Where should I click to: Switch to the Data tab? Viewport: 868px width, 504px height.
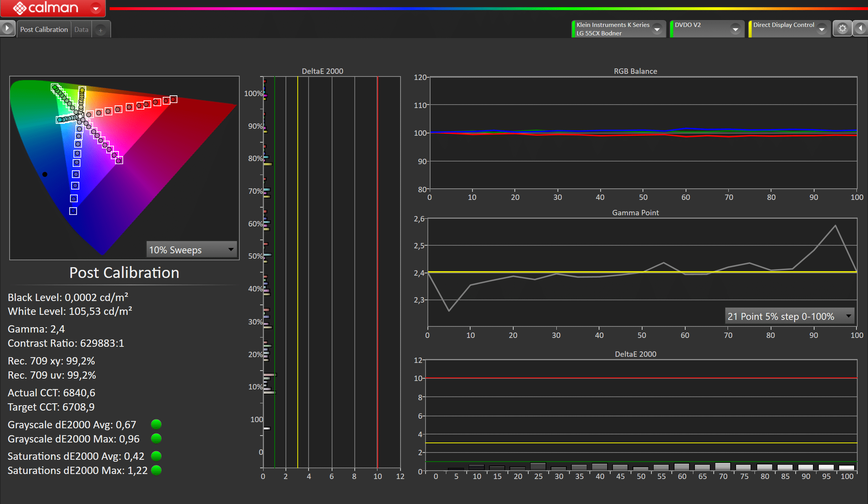[x=81, y=30]
